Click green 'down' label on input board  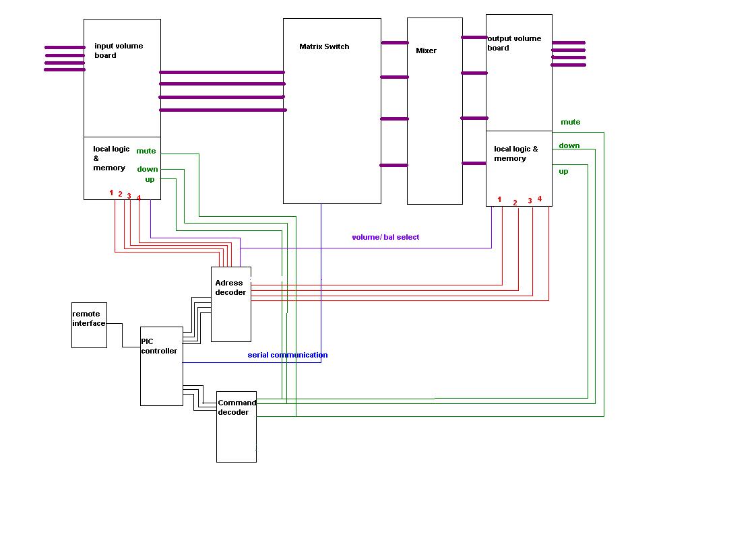[148, 169]
